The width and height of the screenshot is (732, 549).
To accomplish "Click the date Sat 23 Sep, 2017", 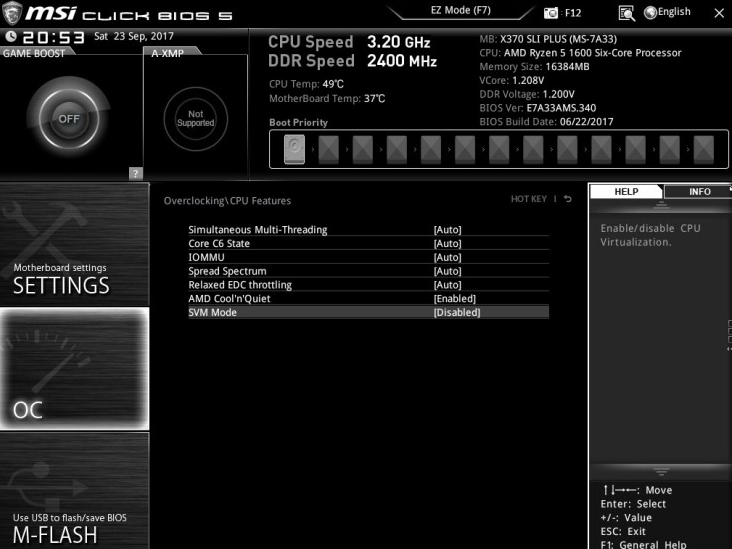I will click(134, 36).
